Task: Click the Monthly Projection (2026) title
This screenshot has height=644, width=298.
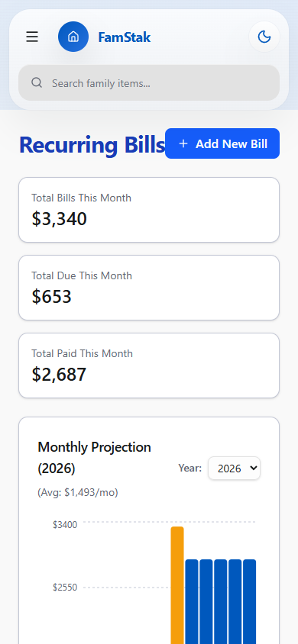Action: click(x=94, y=458)
